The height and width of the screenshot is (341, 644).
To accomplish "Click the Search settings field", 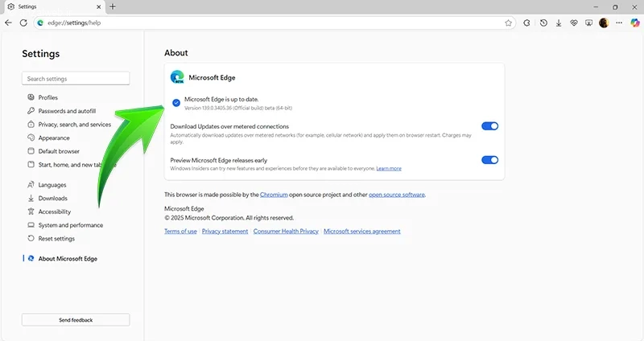I will coord(76,78).
